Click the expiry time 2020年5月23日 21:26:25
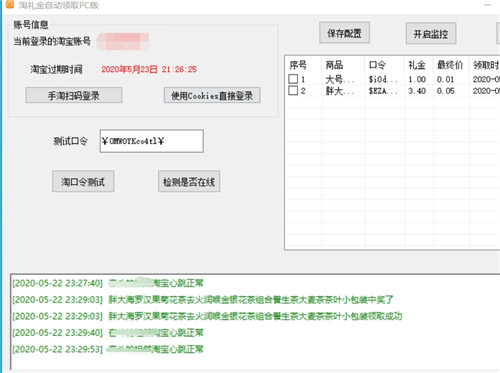The width and height of the screenshot is (500, 373). tap(149, 69)
